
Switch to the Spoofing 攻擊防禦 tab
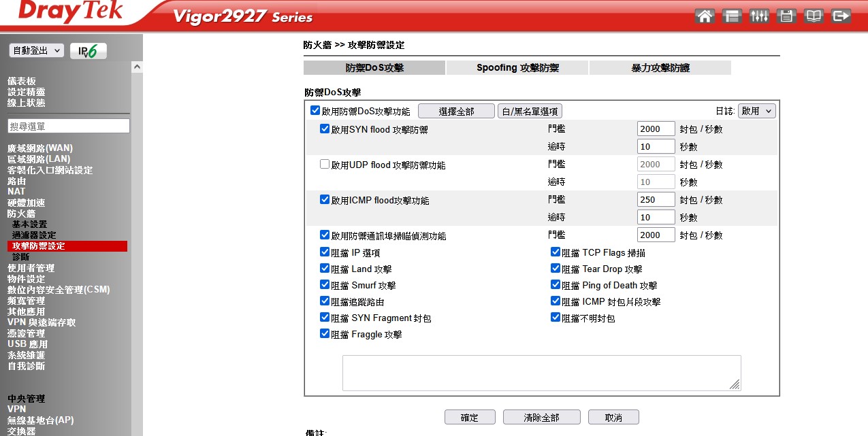[x=517, y=68]
